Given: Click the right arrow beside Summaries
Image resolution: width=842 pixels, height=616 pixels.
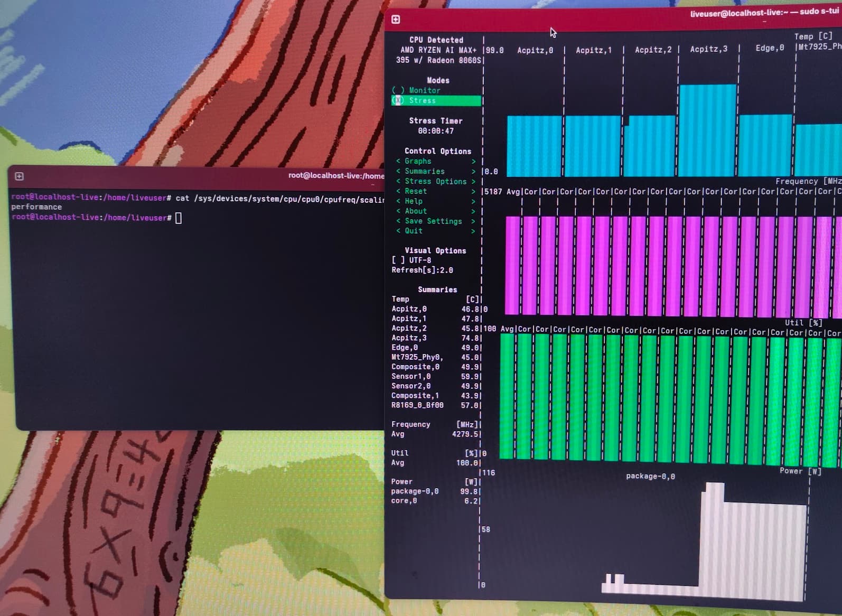Looking at the screenshot, I should [473, 172].
